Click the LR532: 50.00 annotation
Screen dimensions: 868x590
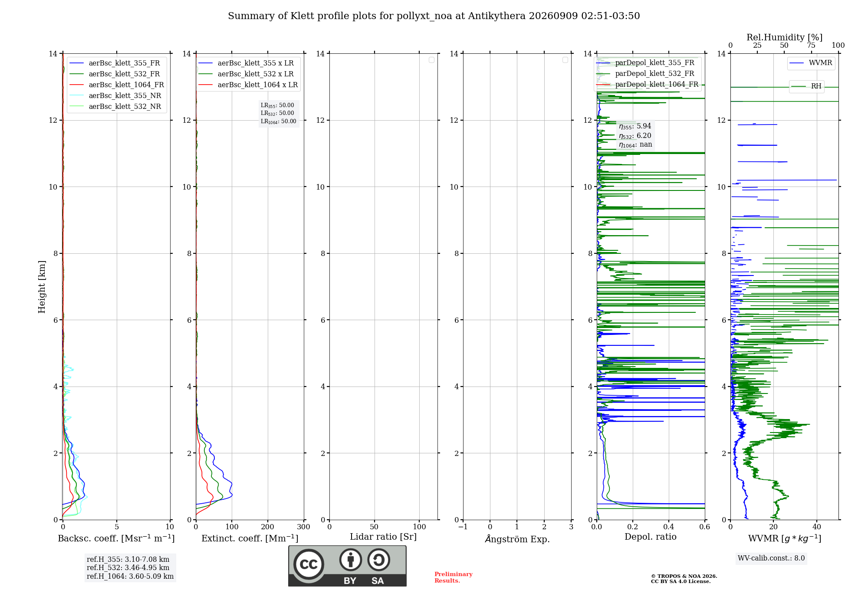[x=277, y=113]
